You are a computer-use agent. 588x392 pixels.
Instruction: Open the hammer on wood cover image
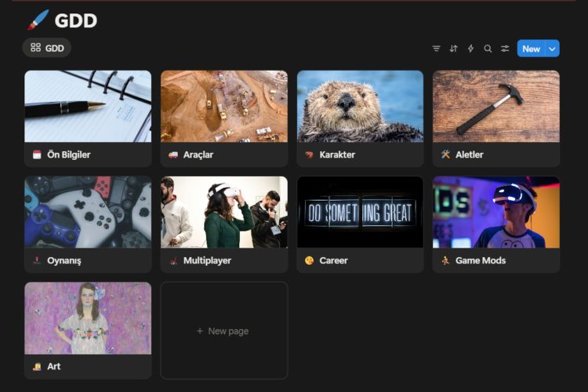(x=496, y=106)
